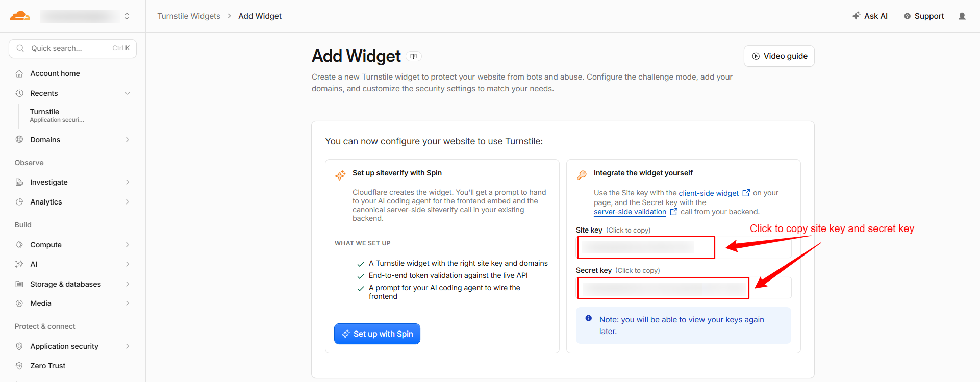
Task: Open the user profile icon
Action: [962, 16]
